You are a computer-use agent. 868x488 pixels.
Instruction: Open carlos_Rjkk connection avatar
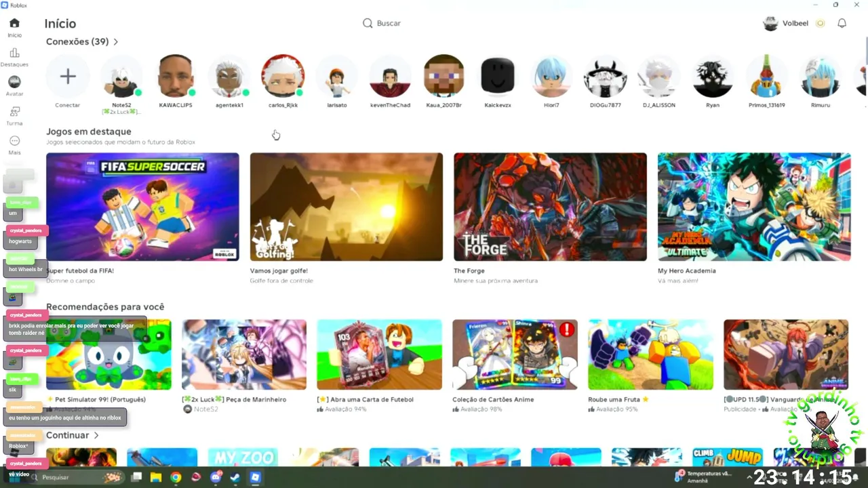pos(283,77)
